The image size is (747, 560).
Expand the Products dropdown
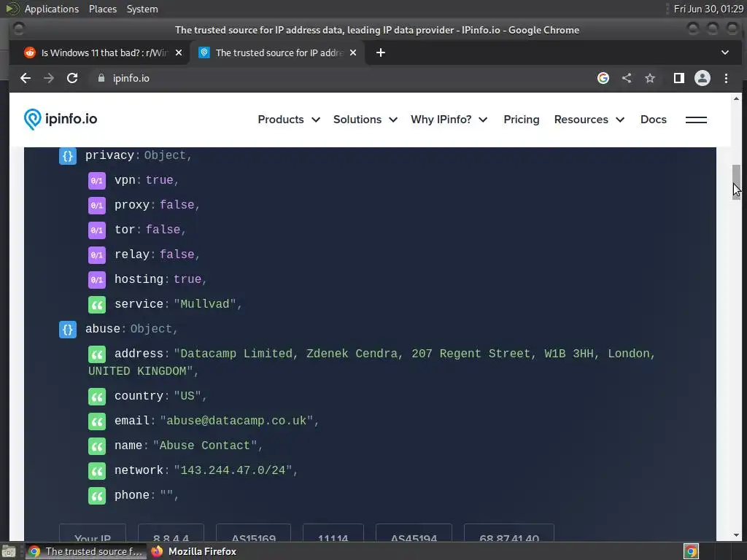[x=289, y=120]
